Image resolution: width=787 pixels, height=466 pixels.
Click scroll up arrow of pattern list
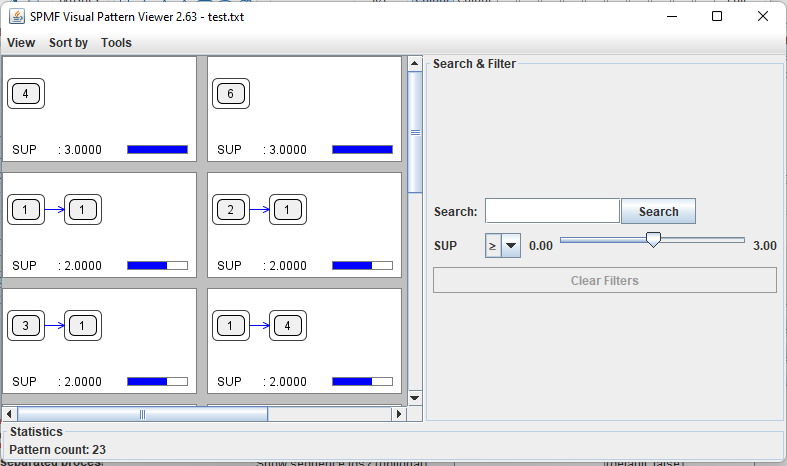pyautogui.click(x=415, y=65)
